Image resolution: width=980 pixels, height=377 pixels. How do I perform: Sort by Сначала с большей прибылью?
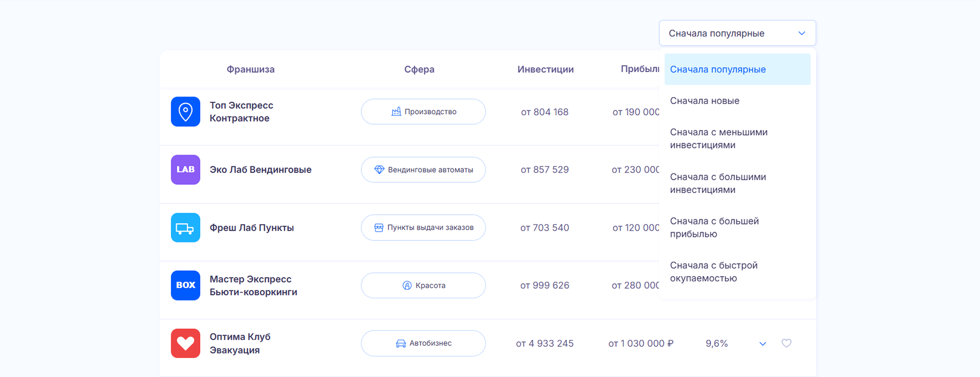click(737, 228)
